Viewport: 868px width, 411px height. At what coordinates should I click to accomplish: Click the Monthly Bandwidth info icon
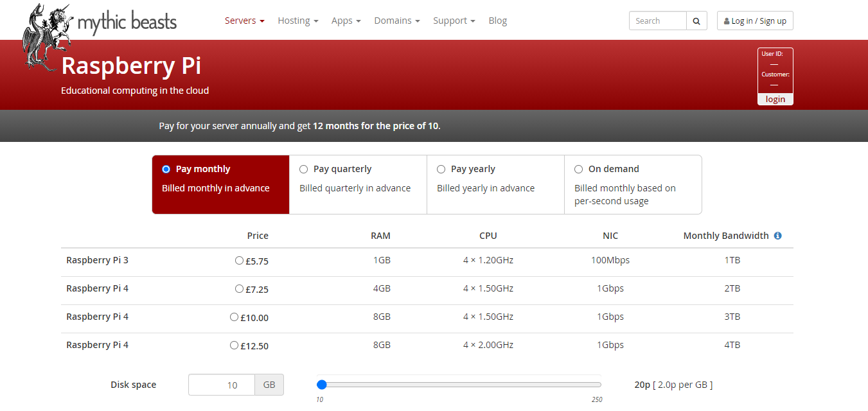coord(777,236)
